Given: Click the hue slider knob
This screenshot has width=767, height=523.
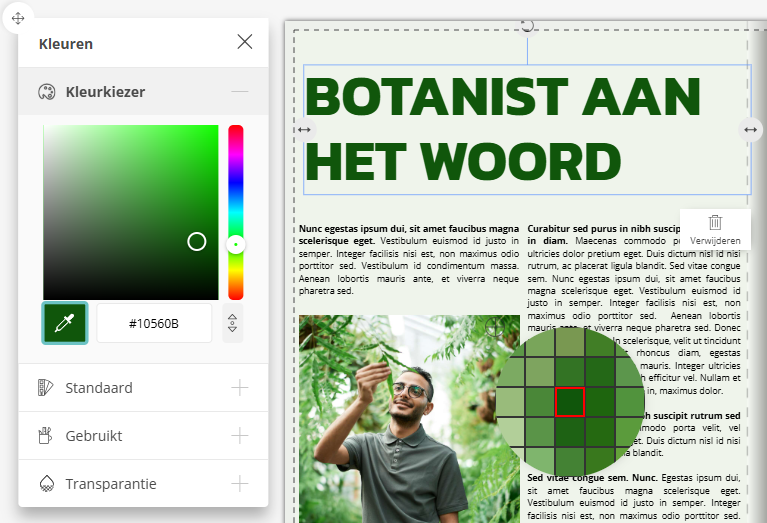Looking at the screenshot, I should point(236,245).
